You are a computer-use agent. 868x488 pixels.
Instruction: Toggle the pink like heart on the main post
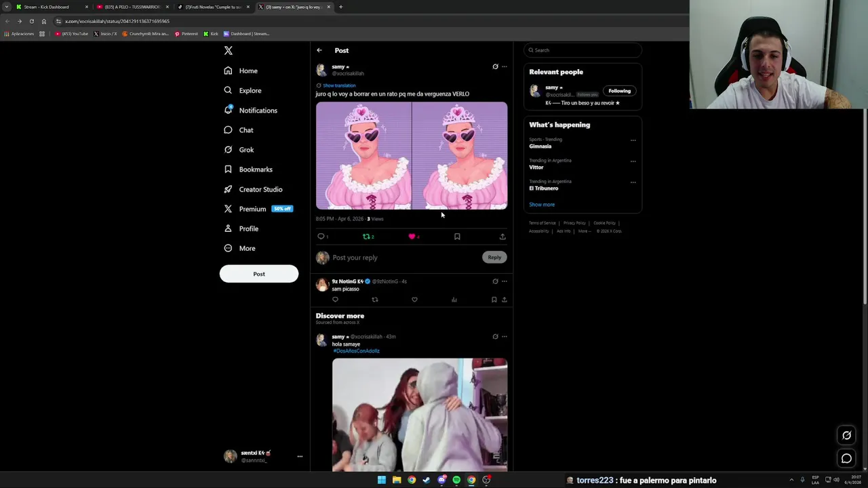point(412,237)
